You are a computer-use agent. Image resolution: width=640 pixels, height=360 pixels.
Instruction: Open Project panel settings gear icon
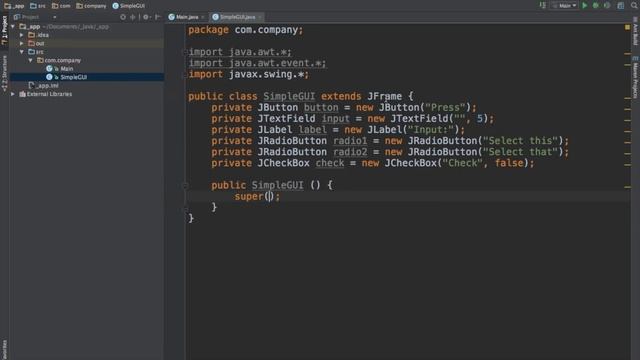coord(146,17)
